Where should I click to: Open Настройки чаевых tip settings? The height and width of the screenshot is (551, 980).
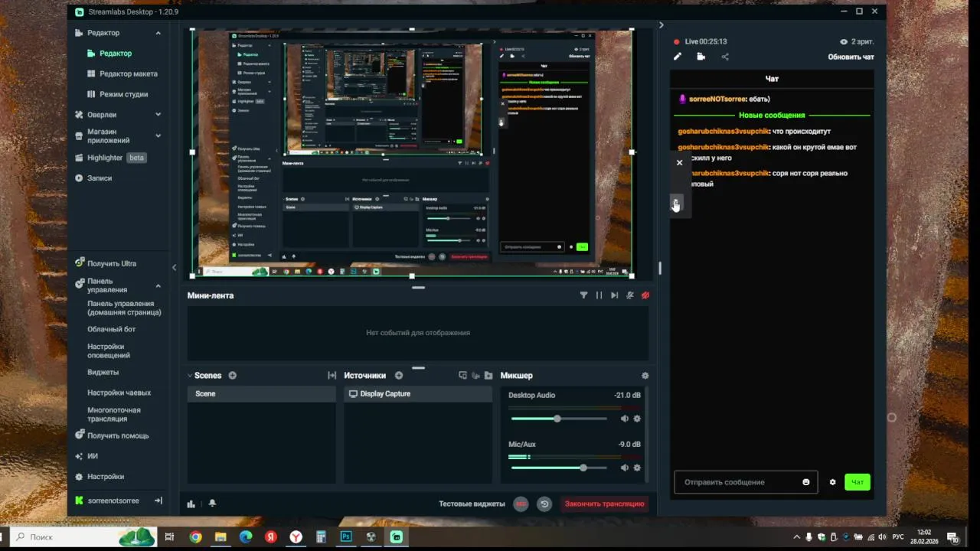coord(119,393)
